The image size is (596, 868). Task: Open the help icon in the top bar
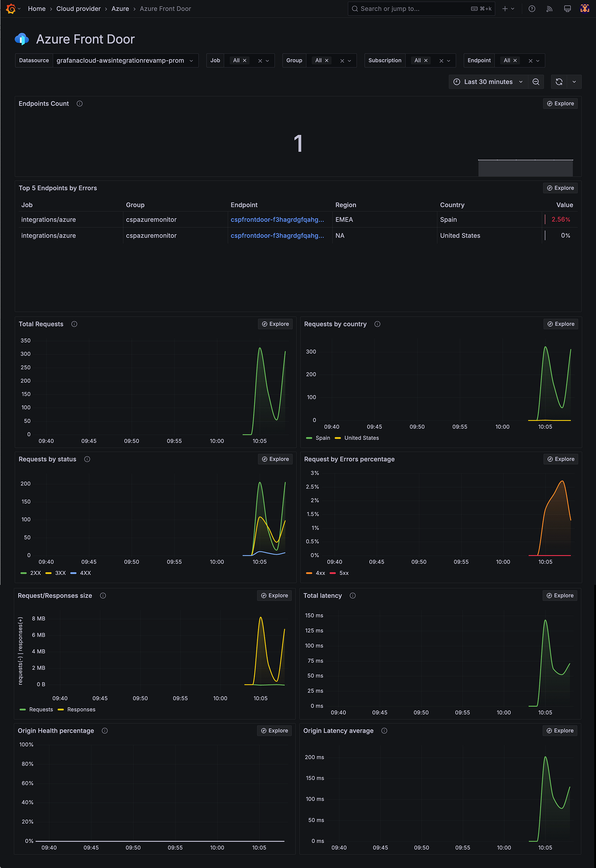(531, 8)
